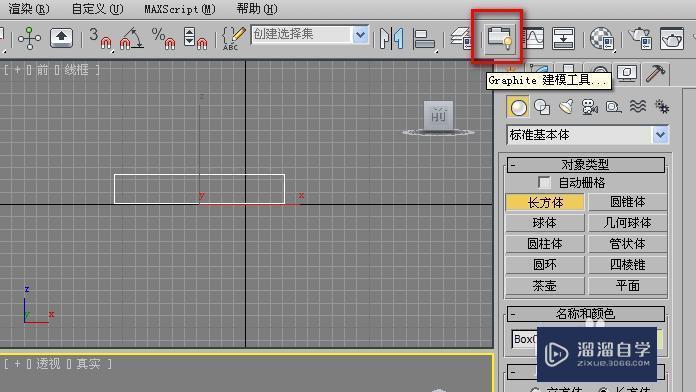Select the Lights create category icon
The height and width of the screenshot is (392, 696).
[x=566, y=107]
